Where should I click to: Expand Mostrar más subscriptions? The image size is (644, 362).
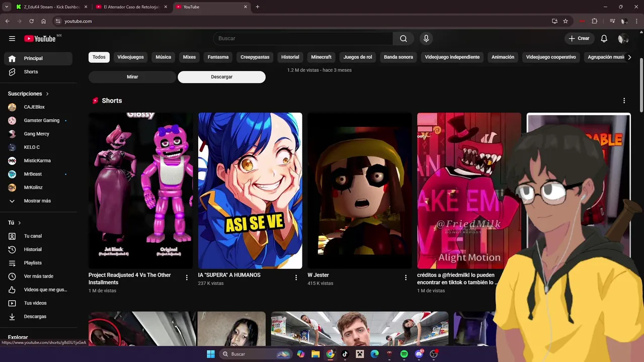click(x=38, y=201)
